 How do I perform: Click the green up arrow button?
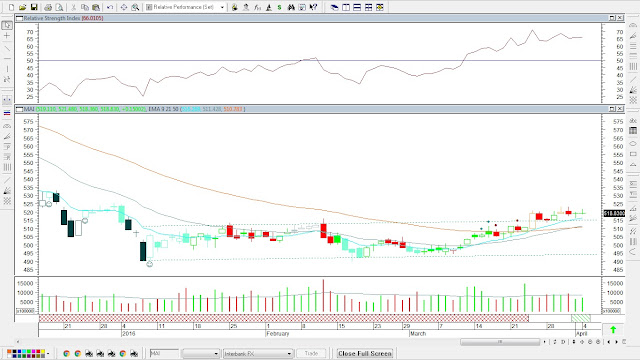613,329
